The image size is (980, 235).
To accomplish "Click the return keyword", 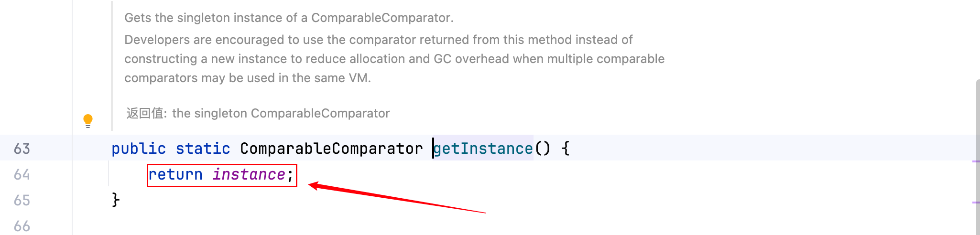I will pos(175,175).
